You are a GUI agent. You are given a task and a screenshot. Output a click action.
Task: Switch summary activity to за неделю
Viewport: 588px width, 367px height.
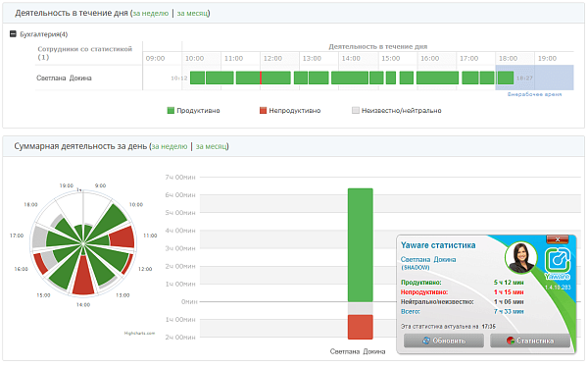170,146
